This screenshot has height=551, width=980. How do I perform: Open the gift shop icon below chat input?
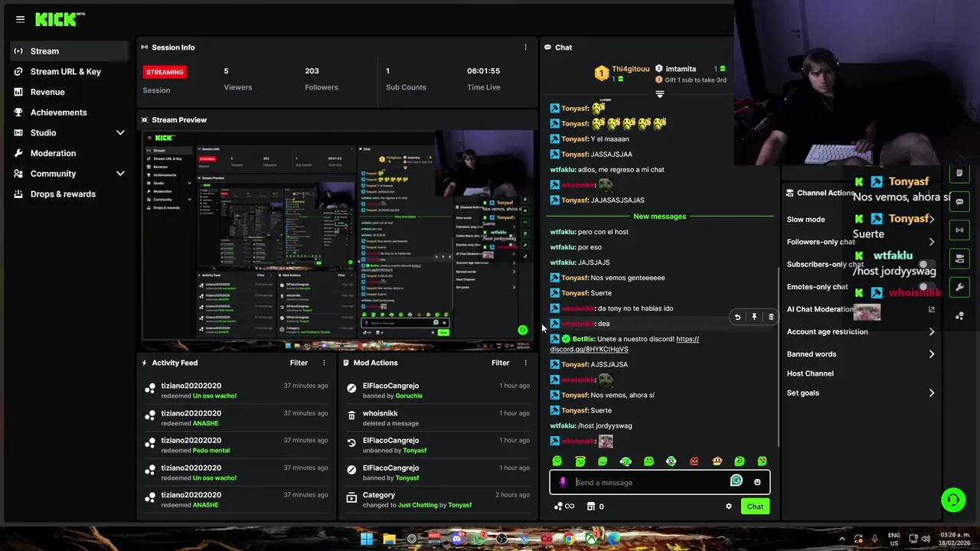click(590, 507)
